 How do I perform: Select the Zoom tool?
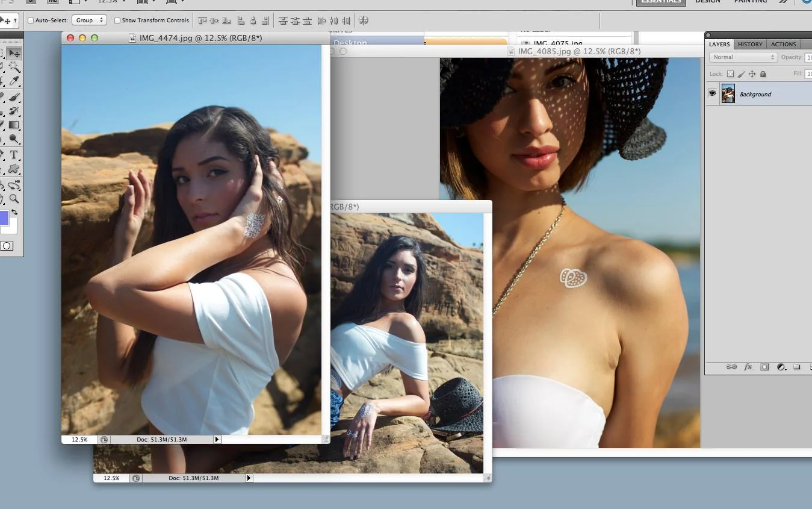[x=14, y=198]
